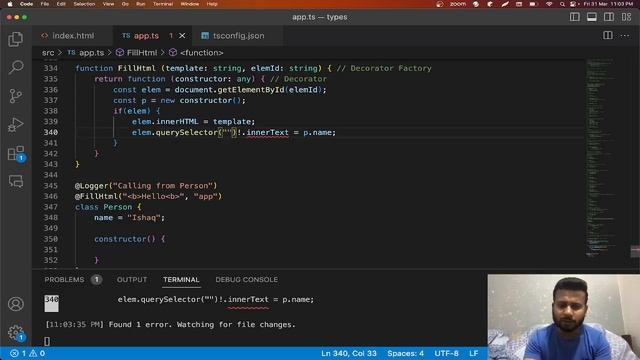This screenshot has height=360, width=640.
Task: Click Spotlight search icon in menu bar
Action: point(562,4)
